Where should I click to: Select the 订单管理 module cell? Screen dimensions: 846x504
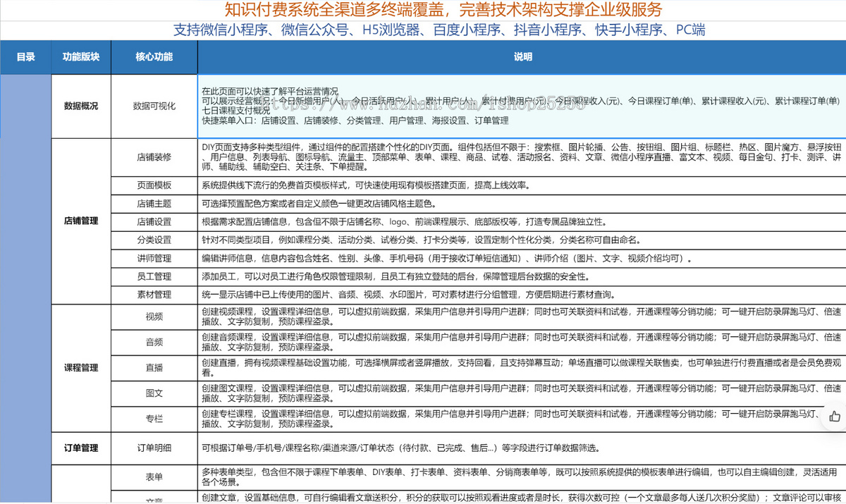(81, 448)
